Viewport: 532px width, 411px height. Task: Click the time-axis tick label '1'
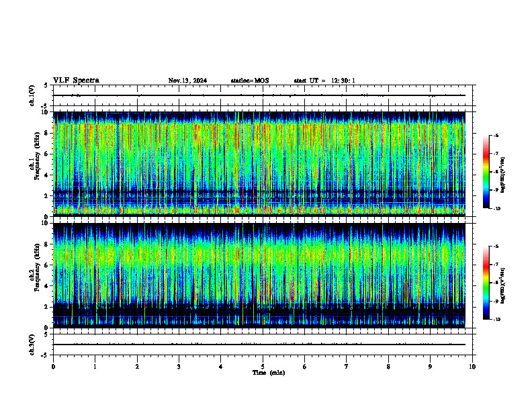[x=95, y=367]
